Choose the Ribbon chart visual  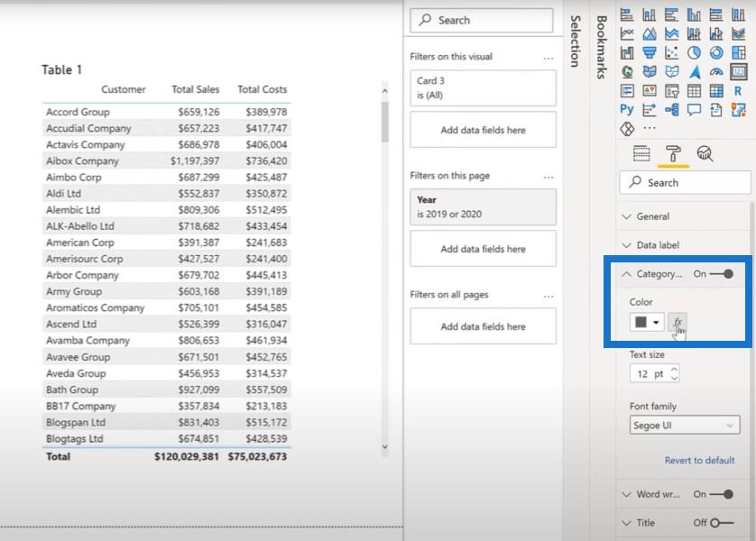point(738,33)
